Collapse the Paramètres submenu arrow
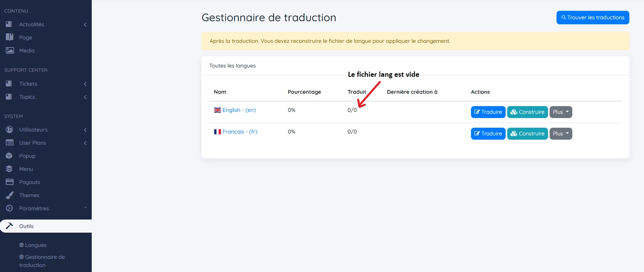 (x=86, y=208)
